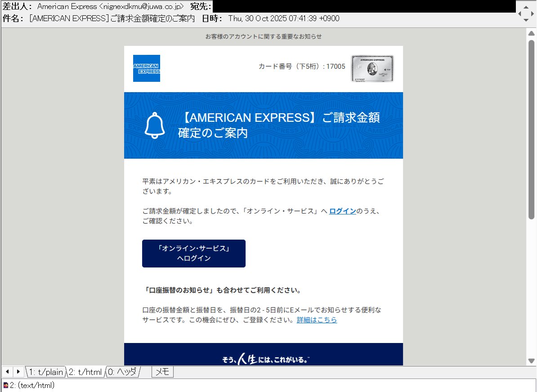537x392 pixels.
Task: Click the text/html attachment icon in status bar
Action: click(5, 385)
